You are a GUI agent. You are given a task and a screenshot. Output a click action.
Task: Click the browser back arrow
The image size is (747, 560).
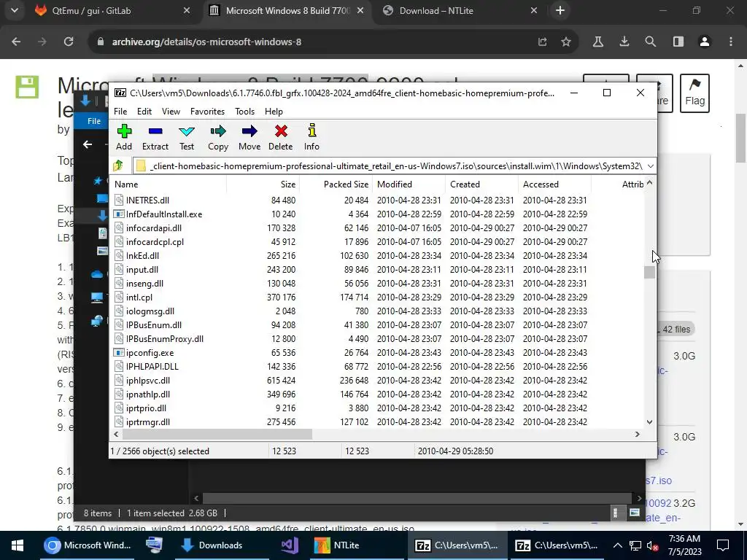click(x=16, y=42)
